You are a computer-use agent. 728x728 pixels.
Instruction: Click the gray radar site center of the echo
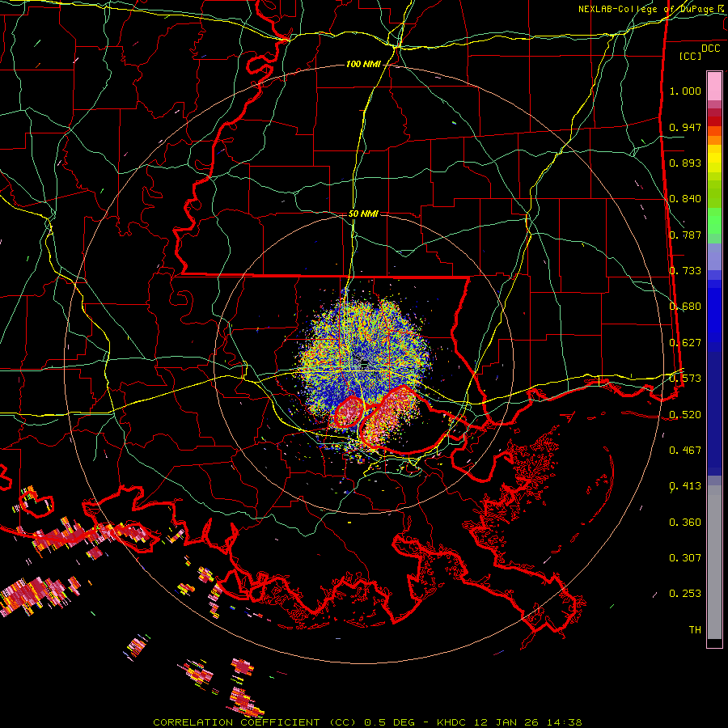click(363, 362)
